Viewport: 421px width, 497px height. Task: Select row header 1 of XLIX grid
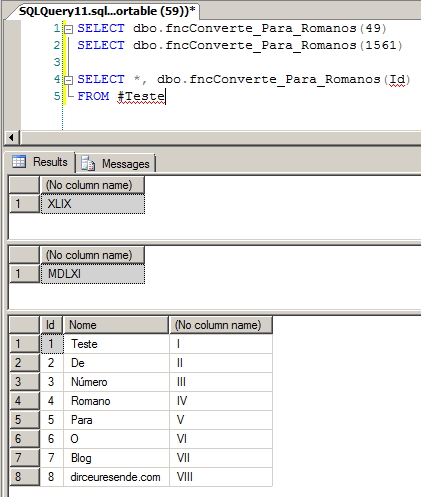[24, 204]
